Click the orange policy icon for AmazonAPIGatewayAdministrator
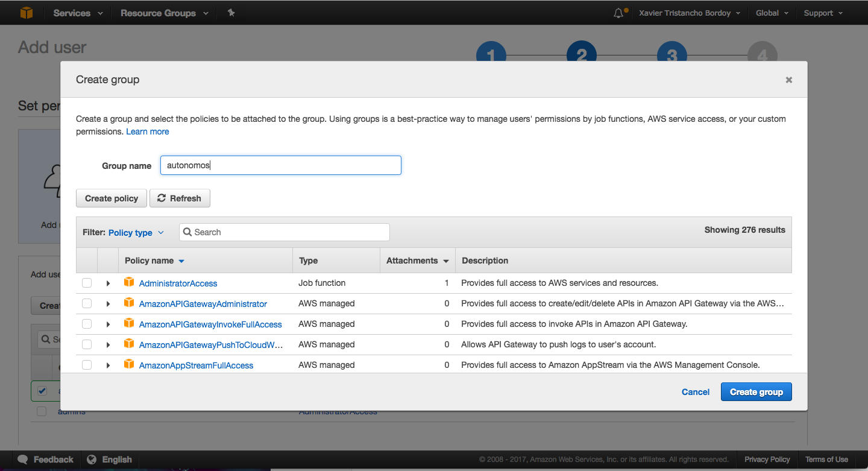Viewport: 868px width, 471px height. click(128, 303)
